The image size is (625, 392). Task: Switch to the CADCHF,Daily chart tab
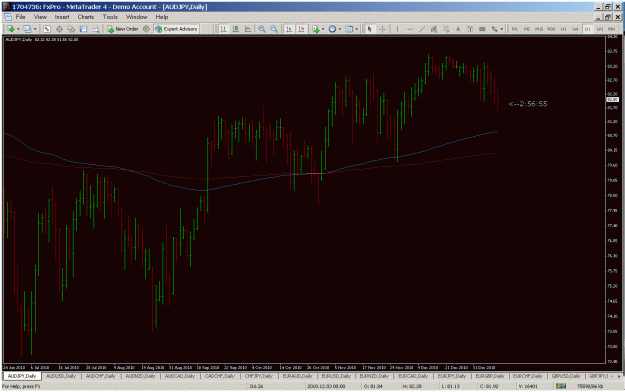point(219,376)
